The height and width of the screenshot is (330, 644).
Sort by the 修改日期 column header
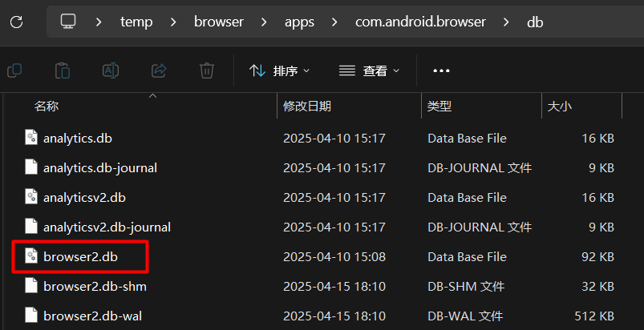pyautogui.click(x=307, y=107)
